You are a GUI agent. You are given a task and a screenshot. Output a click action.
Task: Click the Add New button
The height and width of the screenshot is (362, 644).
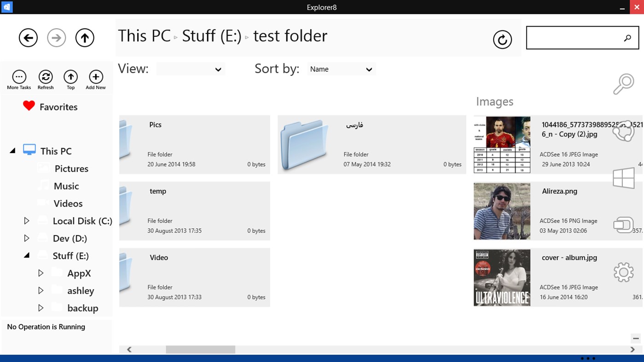tap(96, 77)
